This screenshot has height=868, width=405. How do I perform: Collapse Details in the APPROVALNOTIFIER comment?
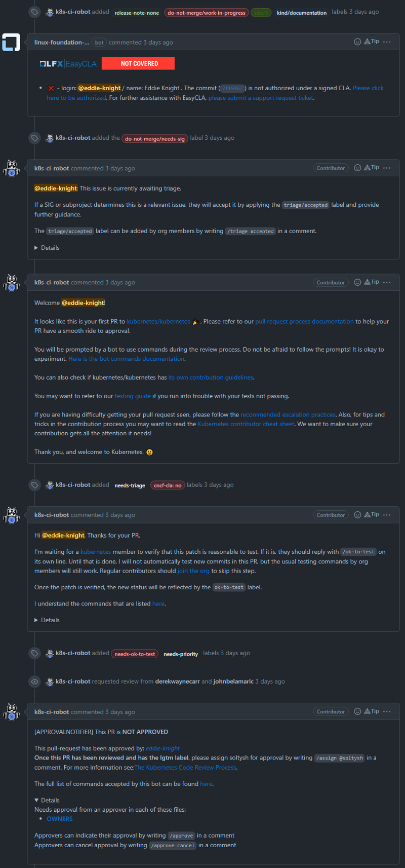[47, 800]
